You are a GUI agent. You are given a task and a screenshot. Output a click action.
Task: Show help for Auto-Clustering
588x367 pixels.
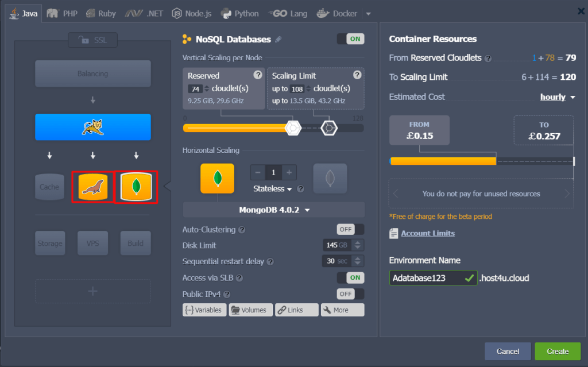click(242, 230)
